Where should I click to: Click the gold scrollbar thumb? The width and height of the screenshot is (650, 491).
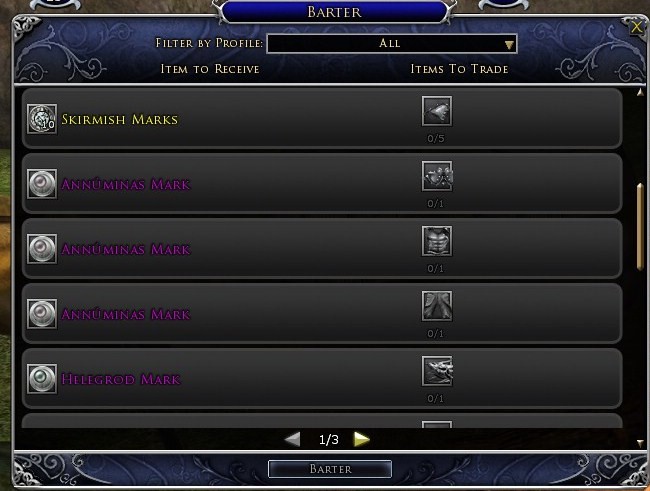click(x=640, y=226)
